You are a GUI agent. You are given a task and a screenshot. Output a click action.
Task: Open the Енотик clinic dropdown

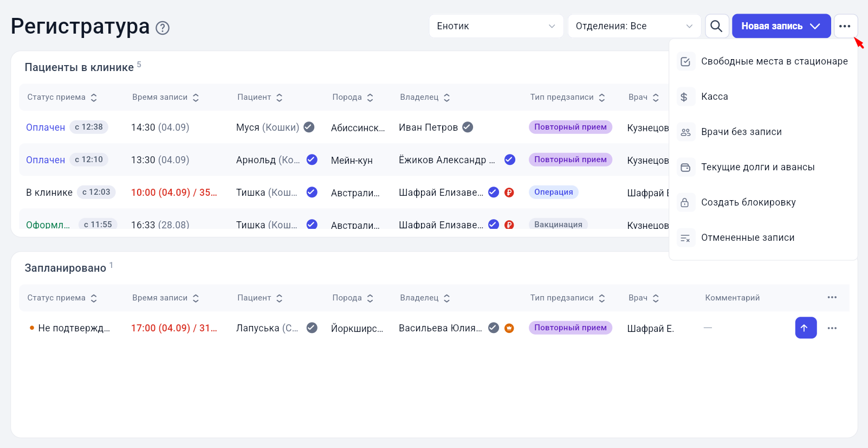coord(496,26)
